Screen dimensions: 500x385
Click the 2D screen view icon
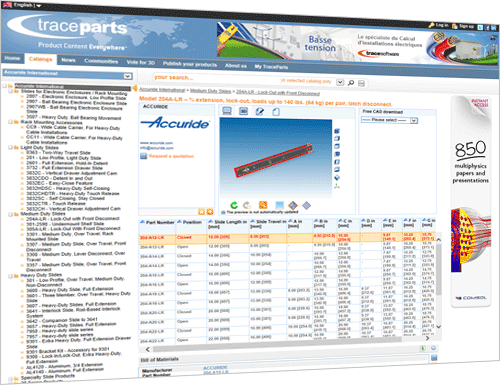click(227, 111)
